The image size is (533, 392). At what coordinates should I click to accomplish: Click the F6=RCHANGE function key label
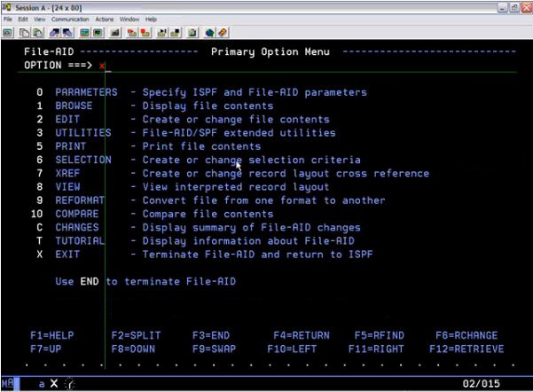[466, 335]
